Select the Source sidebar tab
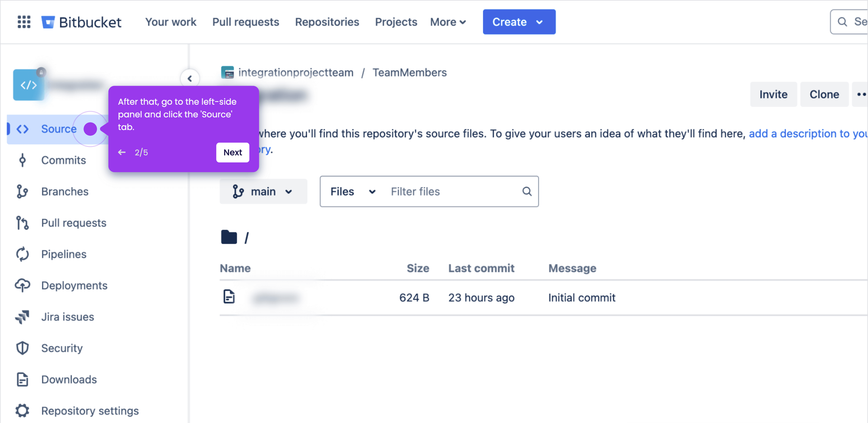Image resolution: width=868 pixels, height=423 pixels. point(57,129)
